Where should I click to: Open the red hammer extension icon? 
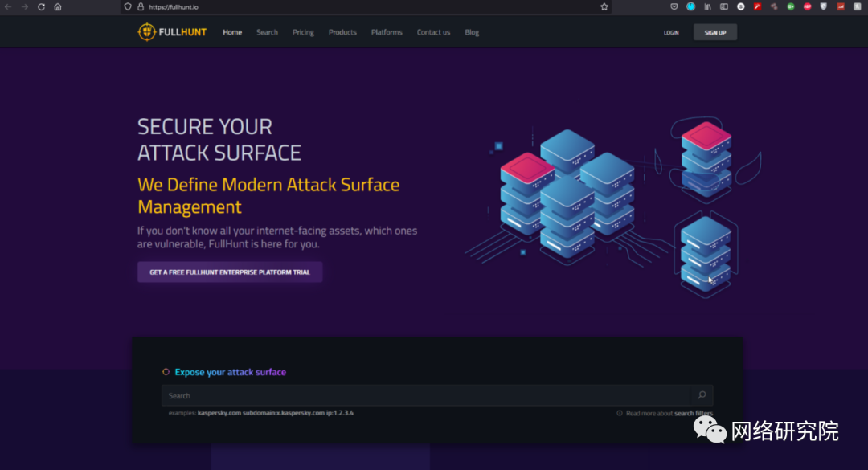[x=757, y=6]
